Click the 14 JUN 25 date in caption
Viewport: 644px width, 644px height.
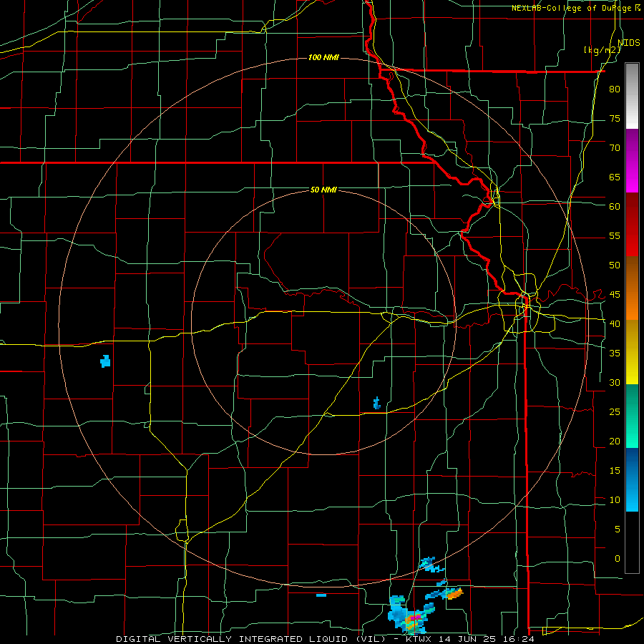point(469,639)
